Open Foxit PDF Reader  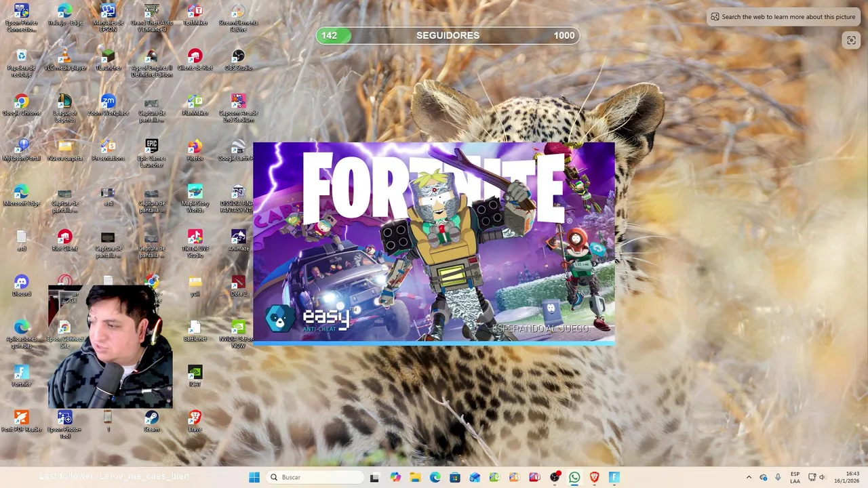(x=22, y=422)
